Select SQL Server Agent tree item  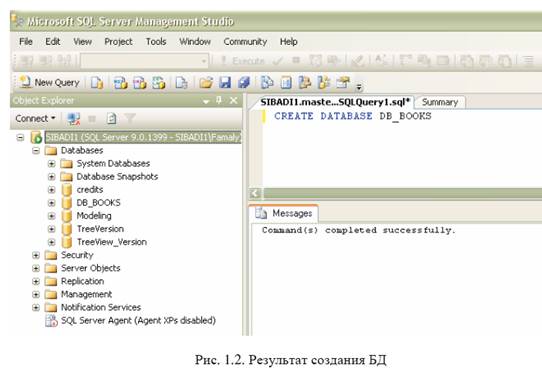(x=131, y=321)
